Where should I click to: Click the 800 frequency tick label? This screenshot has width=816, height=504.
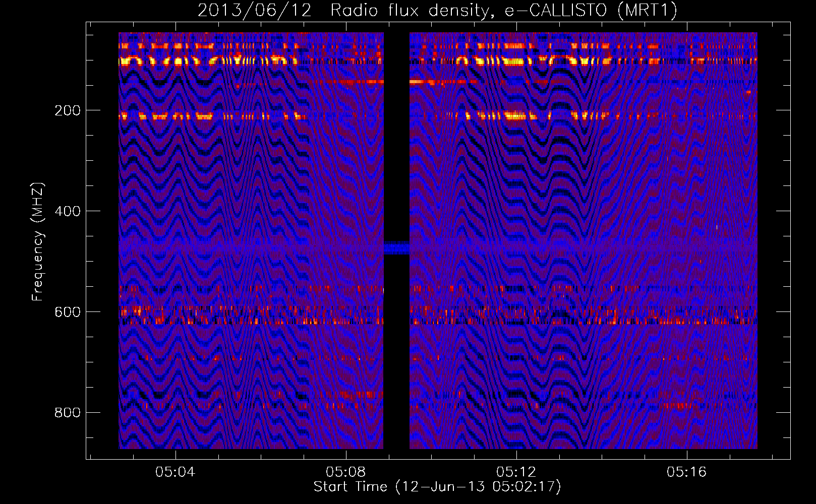pyautogui.click(x=68, y=413)
